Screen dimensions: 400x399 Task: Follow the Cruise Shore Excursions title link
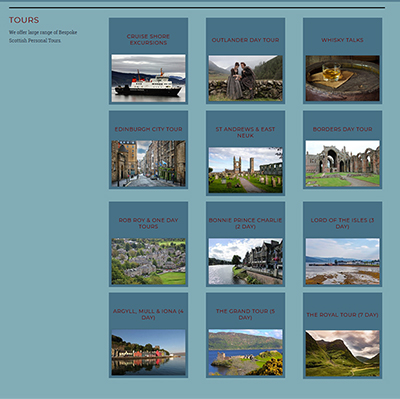(148, 39)
